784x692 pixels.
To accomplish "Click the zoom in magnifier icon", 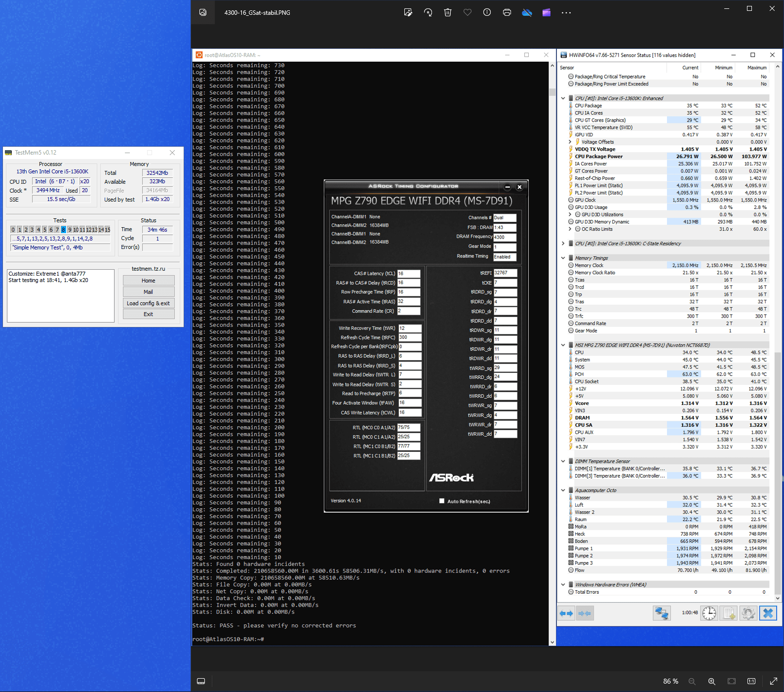I will [x=712, y=681].
